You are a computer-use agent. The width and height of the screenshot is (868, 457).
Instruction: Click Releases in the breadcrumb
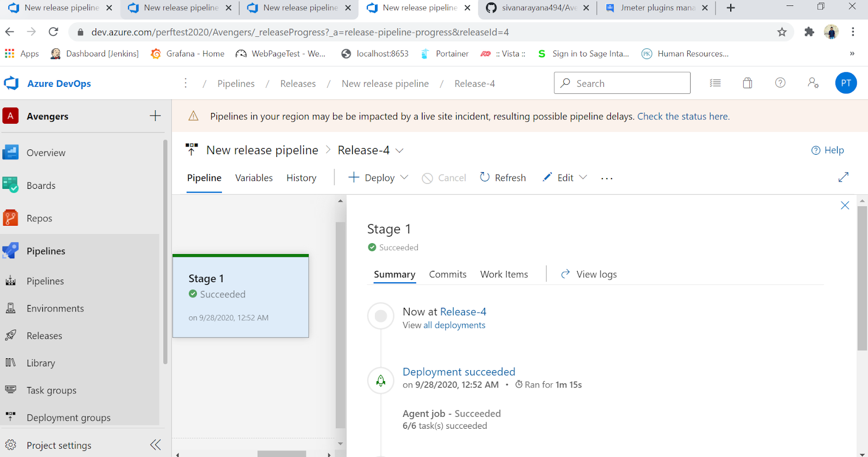click(x=298, y=84)
